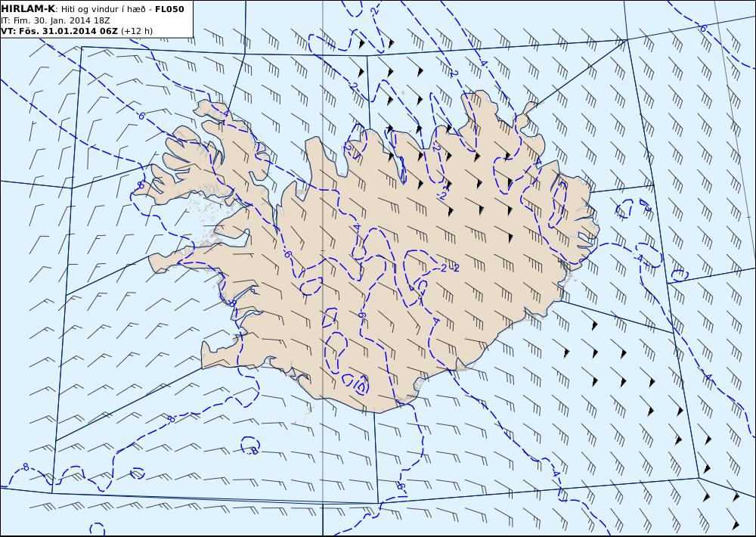
Task: Click the doubled '-2 -2' contour label
Action: pyautogui.click(x=448, y=268)
